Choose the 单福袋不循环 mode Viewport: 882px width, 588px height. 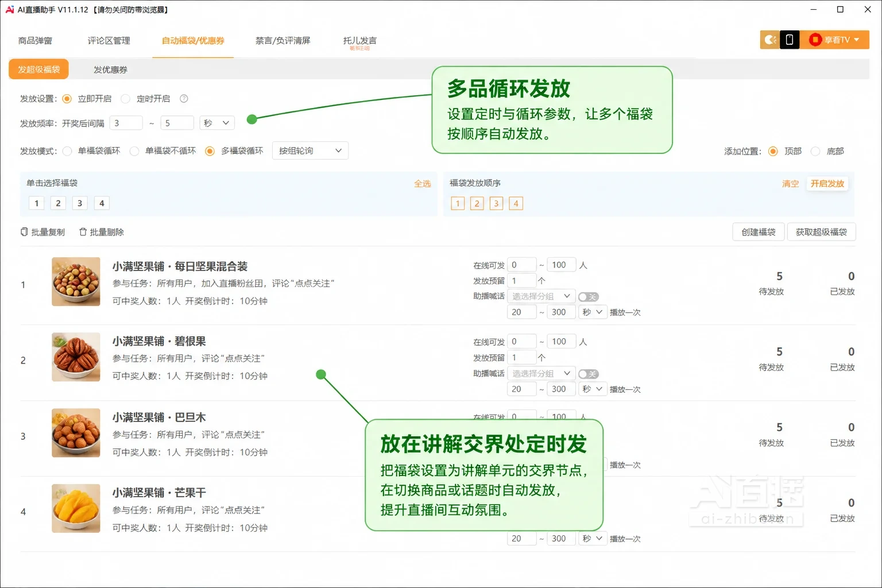click(134, 151)
